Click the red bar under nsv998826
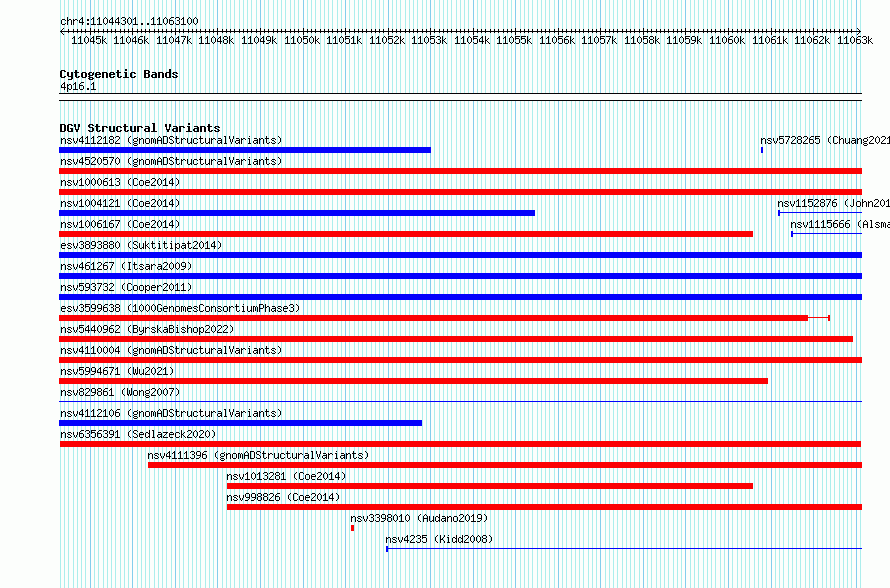890x588 pixels. tap(544, 507)
